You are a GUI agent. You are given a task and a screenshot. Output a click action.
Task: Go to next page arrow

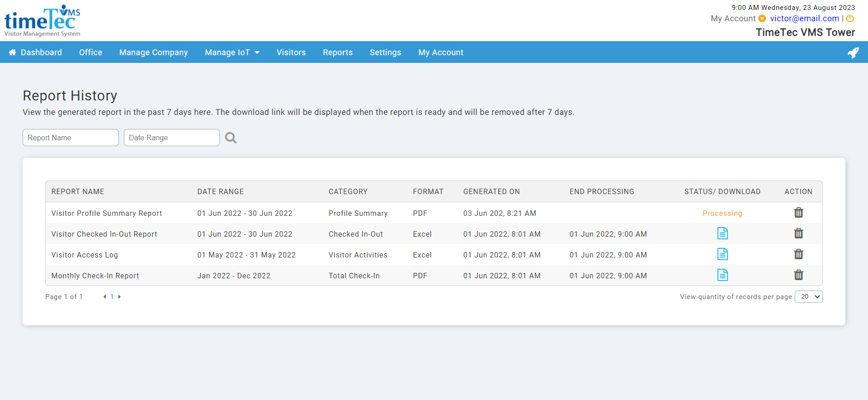click(119, 297)
